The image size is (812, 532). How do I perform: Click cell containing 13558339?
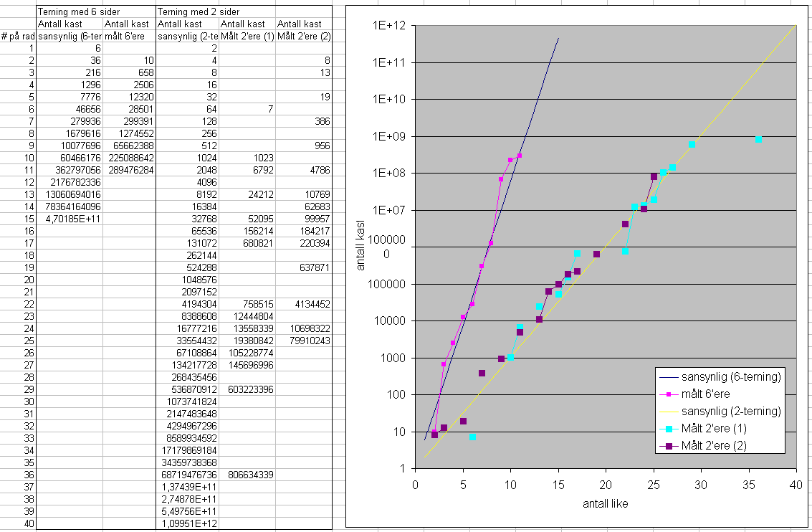point(247,328)
